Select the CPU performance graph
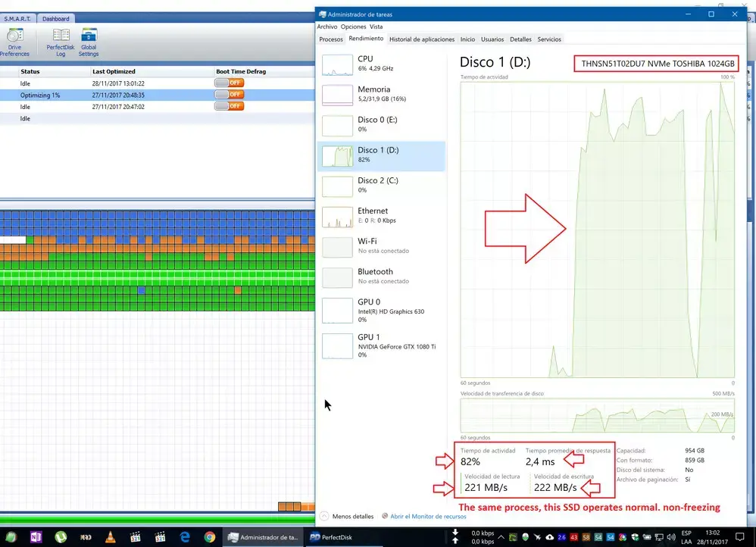 tap(381, 64)
